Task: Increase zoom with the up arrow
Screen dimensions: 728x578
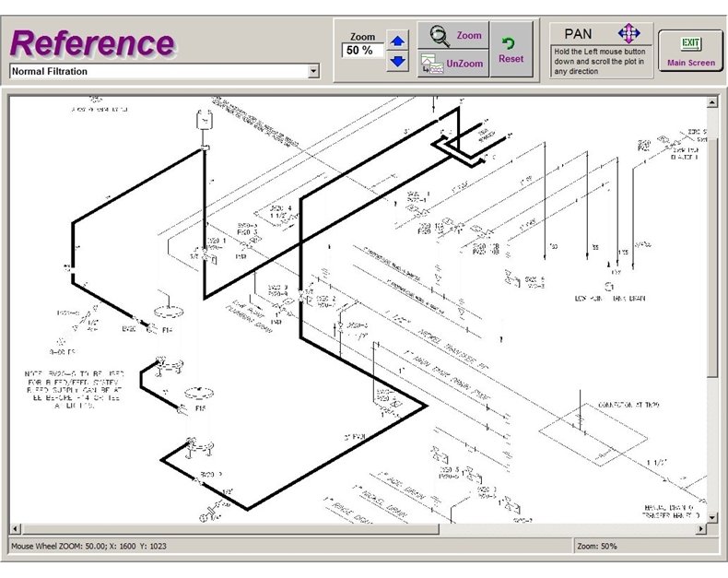Action: tap(397, 41)
